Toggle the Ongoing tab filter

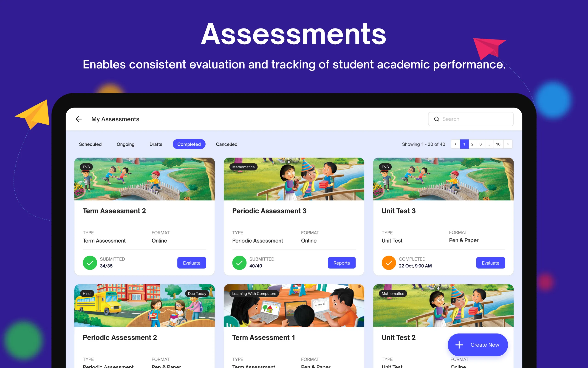[125, 144]
